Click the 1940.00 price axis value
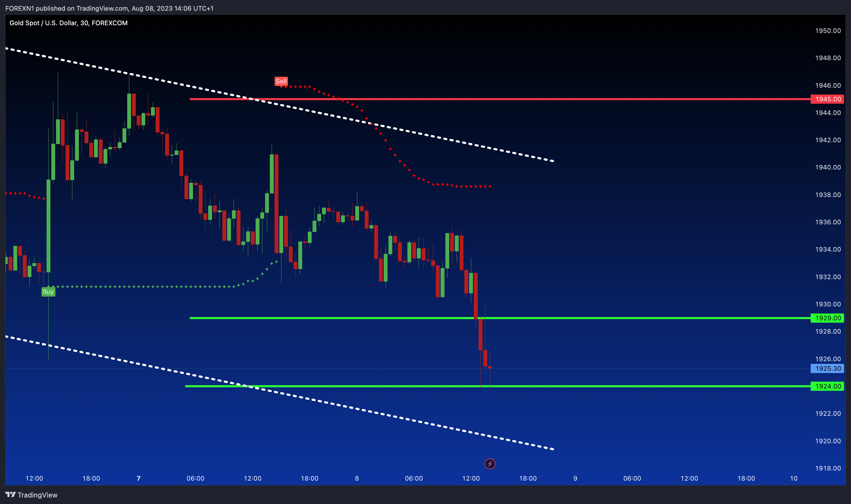 [828, 167]
